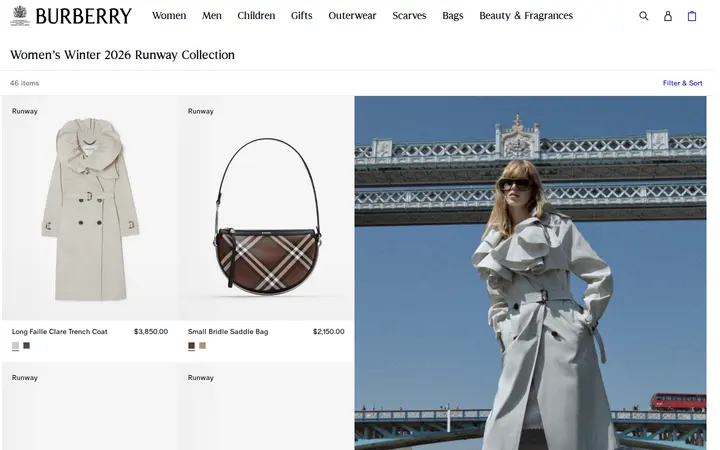
Task: Open the Women menu
Action: (x=169, y=16)
